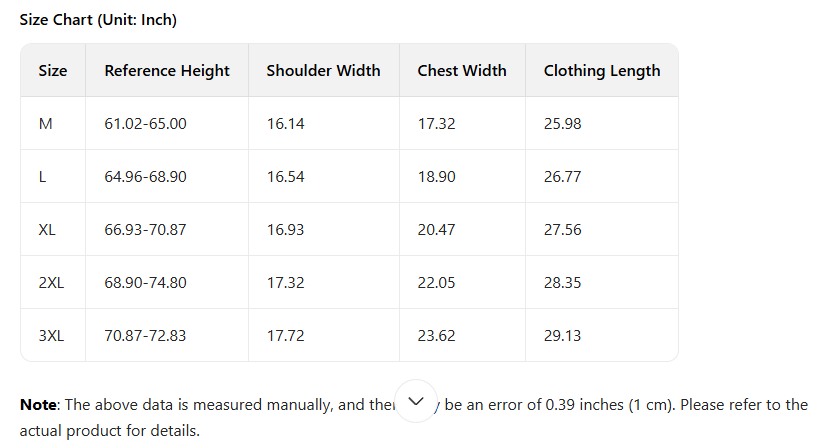Click the Reference Height column header
Viewport: 819px width, 440px height.
pos(167,71)
